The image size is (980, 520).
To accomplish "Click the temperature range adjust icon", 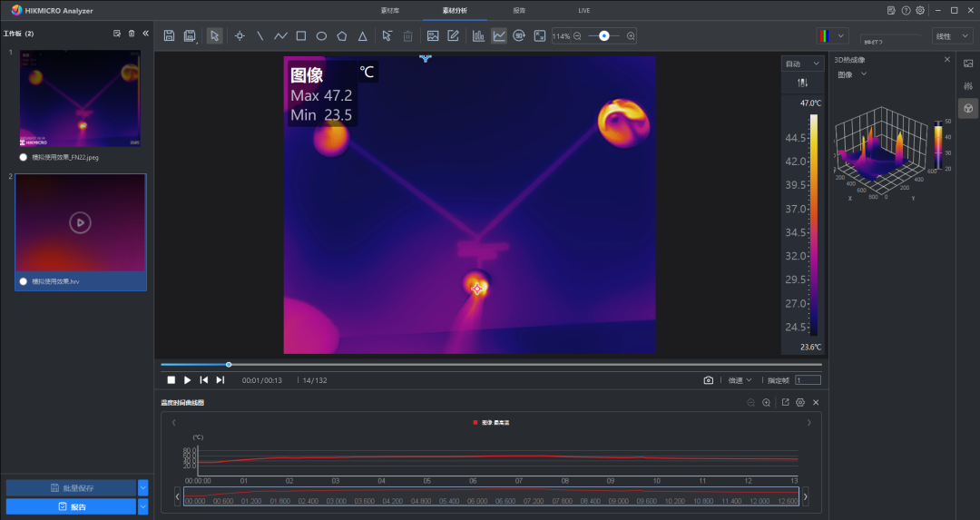I will coord(802,83).
